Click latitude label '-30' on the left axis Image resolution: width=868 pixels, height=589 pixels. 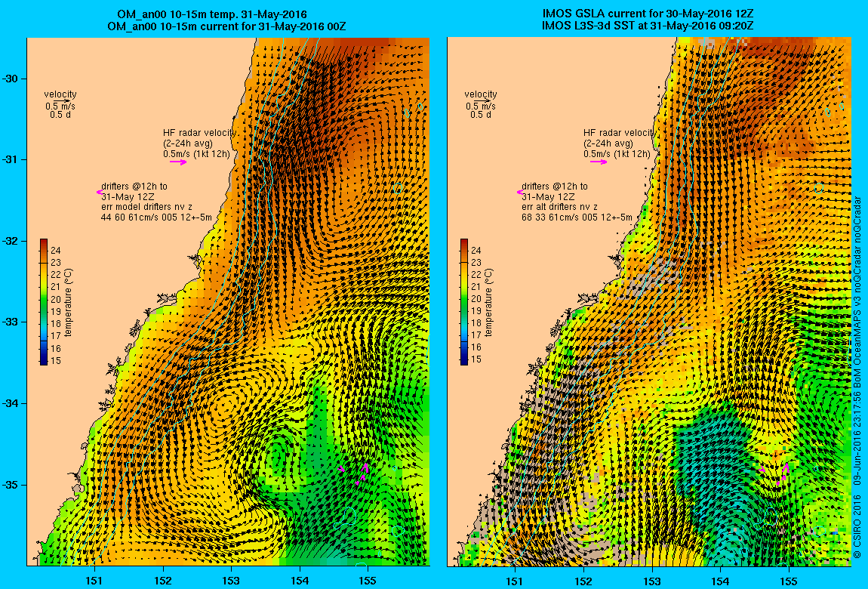coord(11,79)
